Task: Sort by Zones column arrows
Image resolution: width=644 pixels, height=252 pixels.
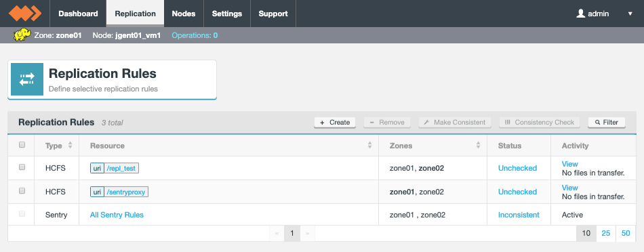Action: 478,145
